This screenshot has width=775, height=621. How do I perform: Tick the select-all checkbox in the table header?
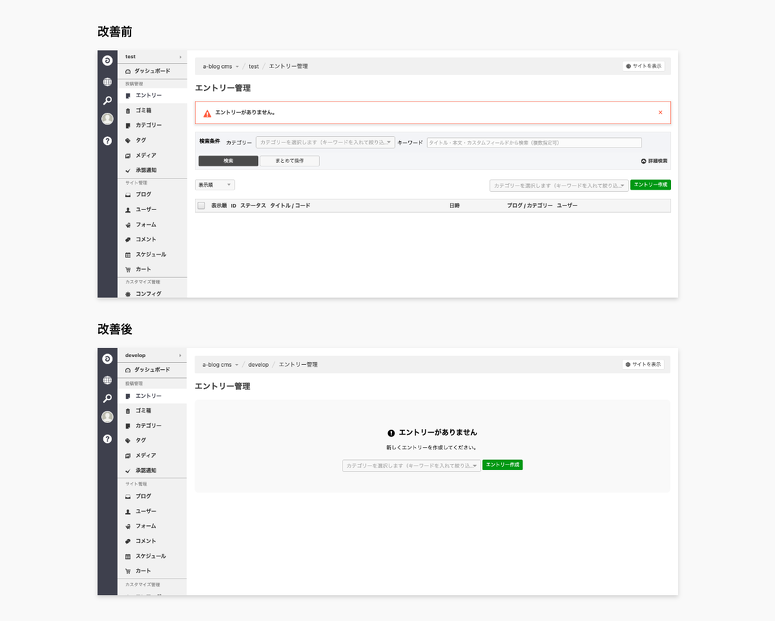(x=201, y=205)
